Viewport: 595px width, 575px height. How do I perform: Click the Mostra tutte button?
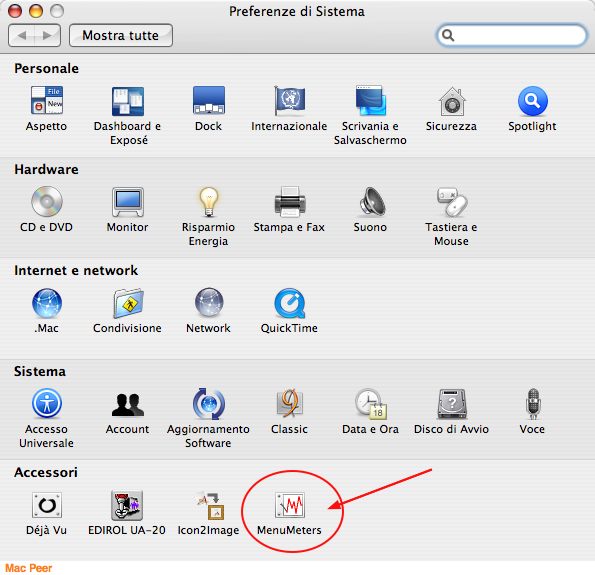pos(121,35)
